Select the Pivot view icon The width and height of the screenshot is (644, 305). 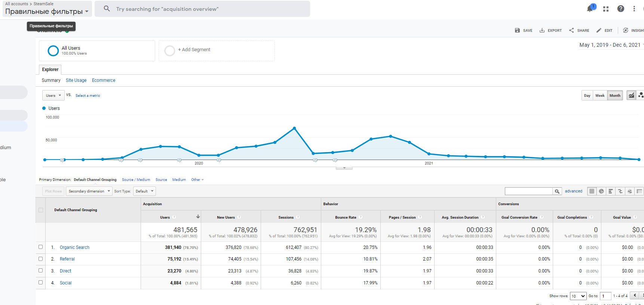point(639,191)
